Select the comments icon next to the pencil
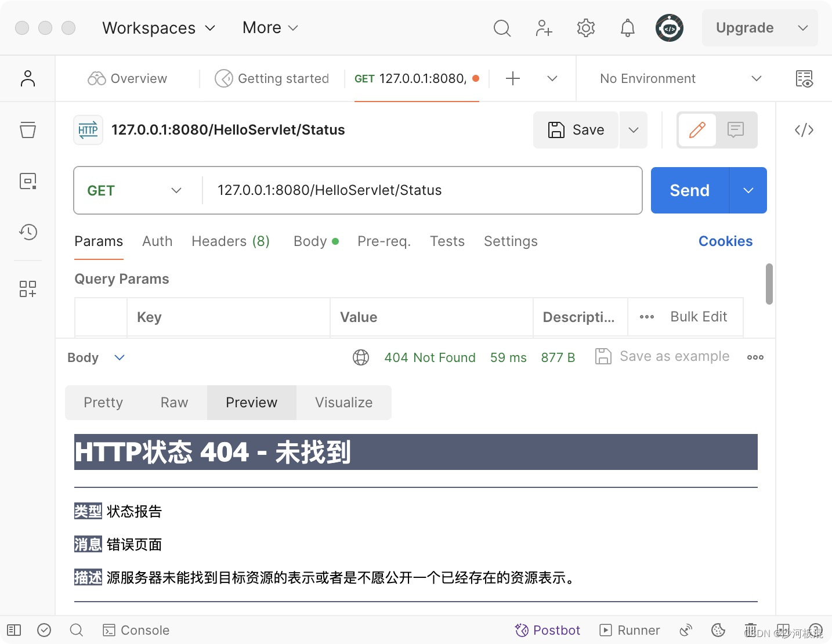 (736, 130)
